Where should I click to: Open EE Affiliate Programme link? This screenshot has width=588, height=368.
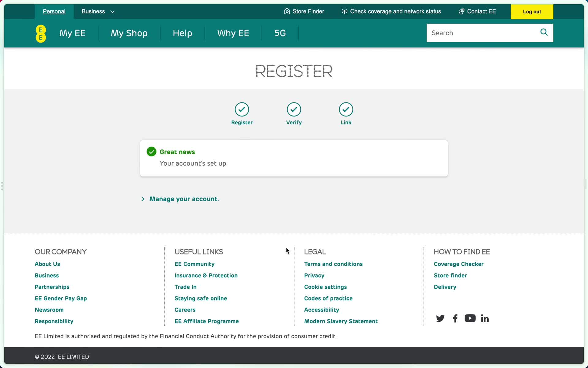click(x=207, y=321)
